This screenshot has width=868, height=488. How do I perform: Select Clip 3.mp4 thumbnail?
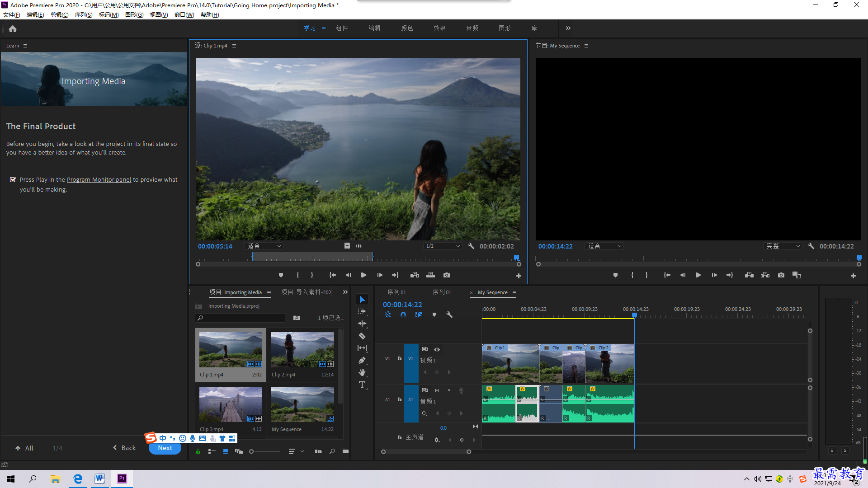[x=231, y=404]
